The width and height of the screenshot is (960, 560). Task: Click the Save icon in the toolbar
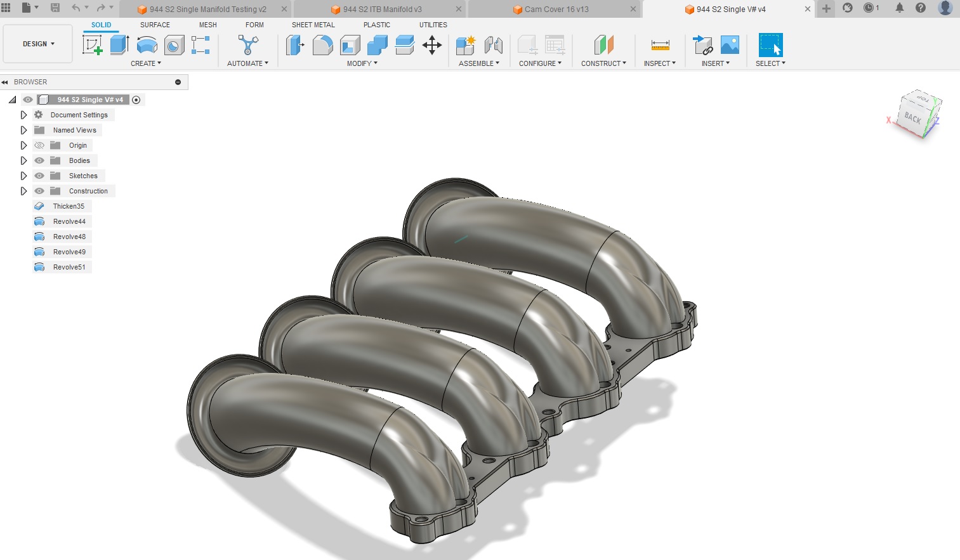(56, 7)
